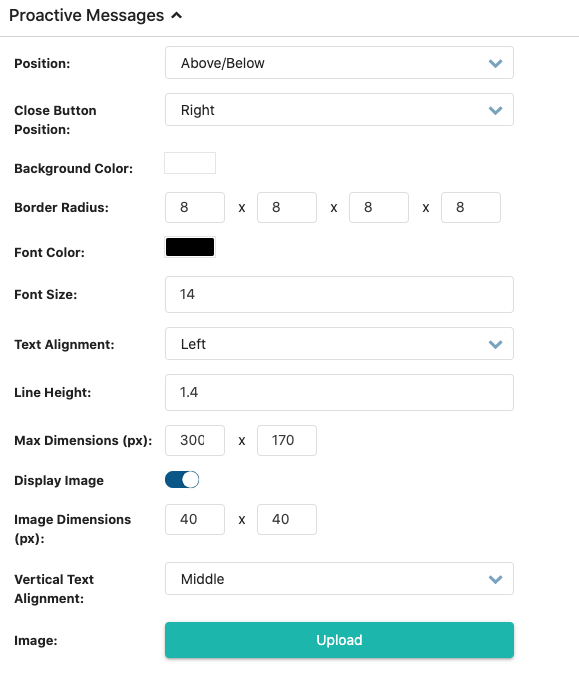Click the Proactive Messages header title
This screenshot has width=579, height=687.
coord(87,15)
